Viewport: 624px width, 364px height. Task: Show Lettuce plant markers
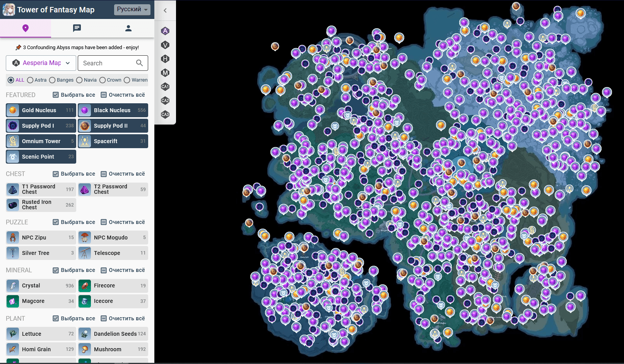[41, 334]
